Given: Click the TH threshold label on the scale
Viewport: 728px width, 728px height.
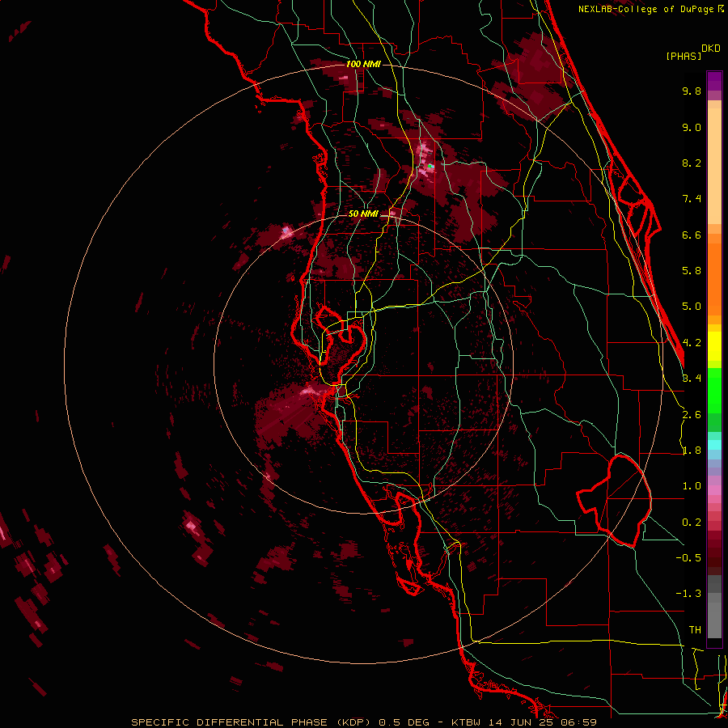Looking at the screenshot, I should click(695, 629).
